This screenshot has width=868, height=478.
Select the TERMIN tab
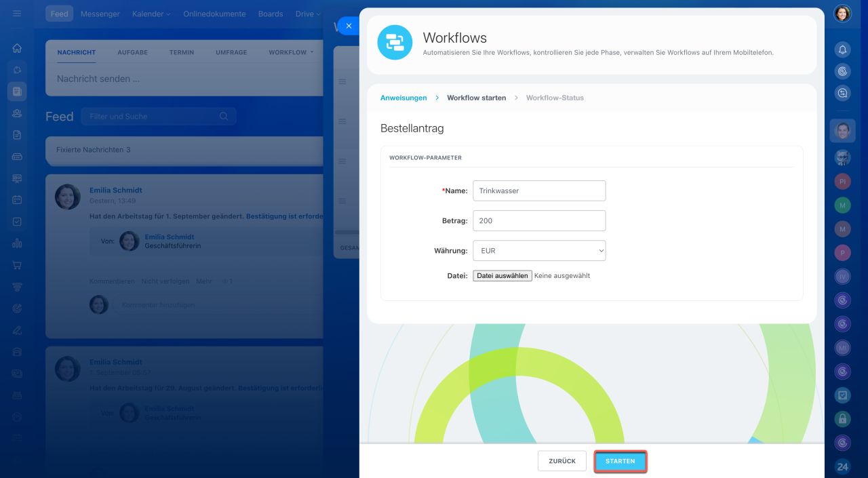click(182, 52)
